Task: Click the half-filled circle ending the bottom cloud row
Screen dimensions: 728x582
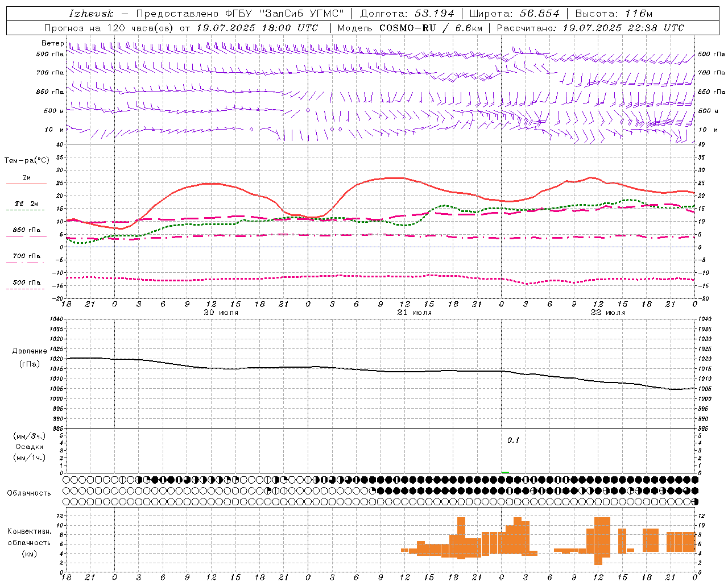Action: [x=694, y=502]
